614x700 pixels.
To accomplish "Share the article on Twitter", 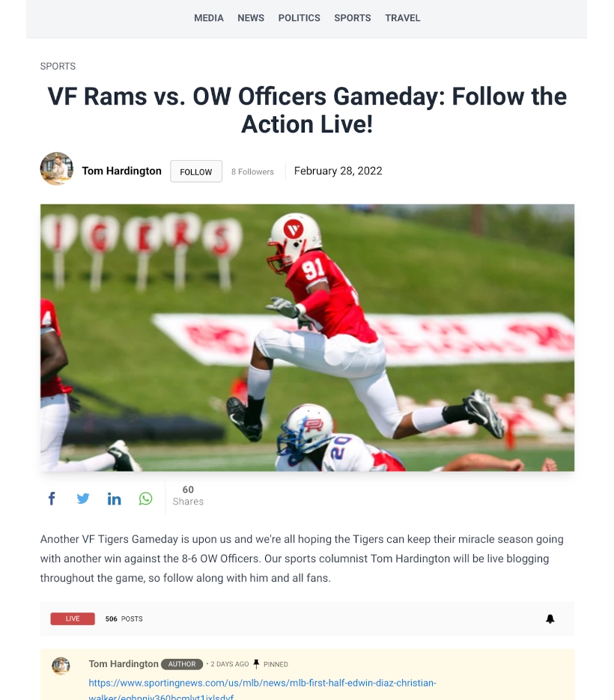I will click(x=83, y=498).
